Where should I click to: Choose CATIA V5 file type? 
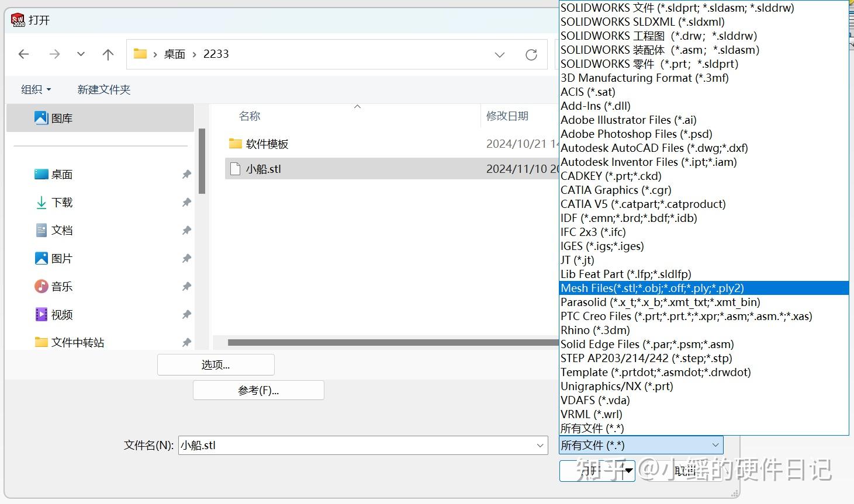coord(704,204)
